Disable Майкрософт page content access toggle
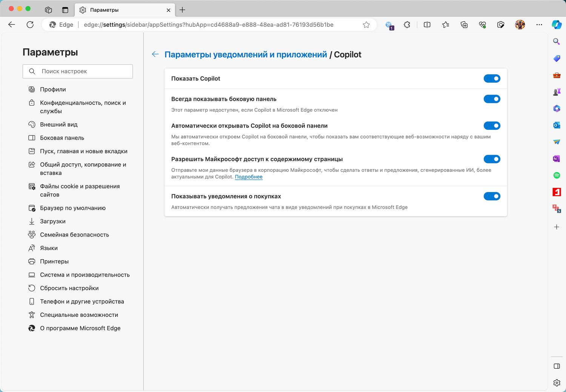This screenshot has width=566, height=392. coord(492,159)
